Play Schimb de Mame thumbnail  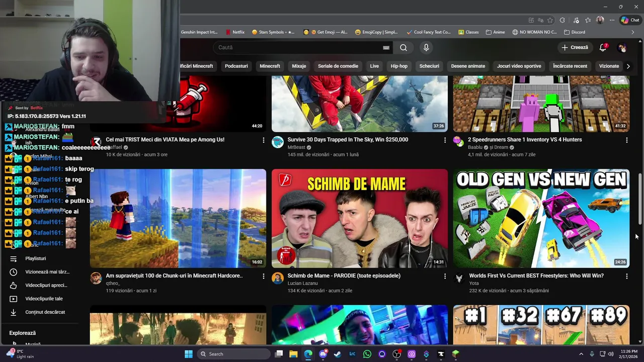pos(360,218)
